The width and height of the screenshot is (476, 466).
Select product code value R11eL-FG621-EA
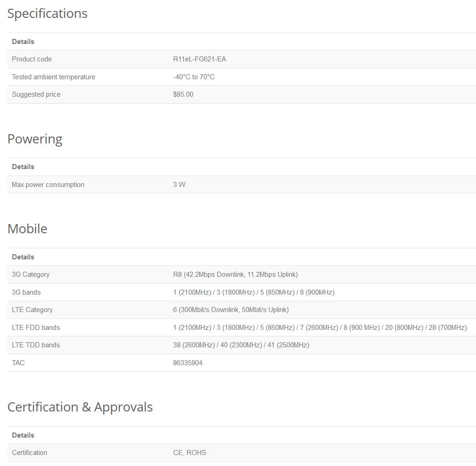199,59
